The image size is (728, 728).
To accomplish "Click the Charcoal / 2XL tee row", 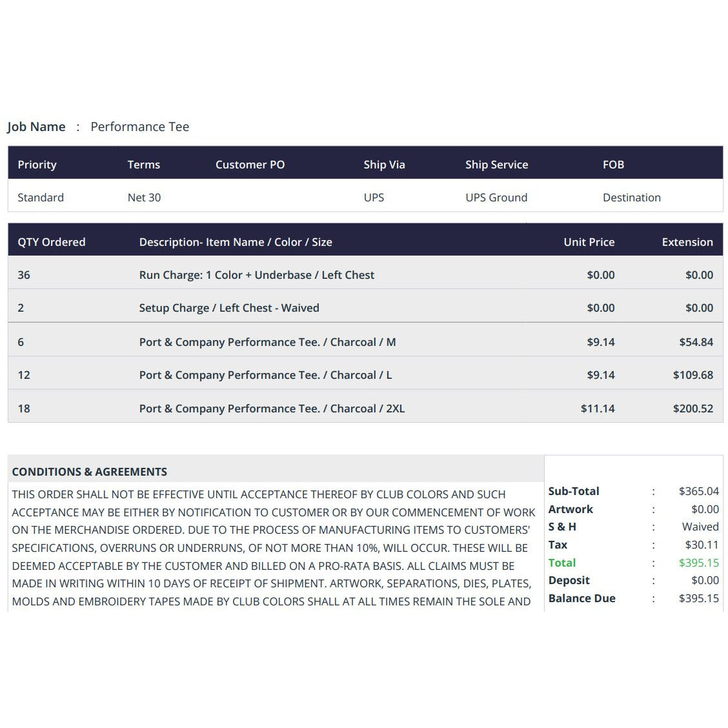I will (x=365, y=409).
